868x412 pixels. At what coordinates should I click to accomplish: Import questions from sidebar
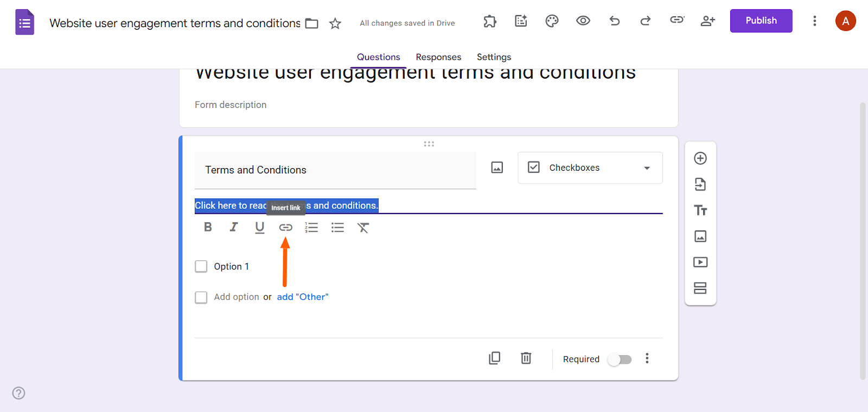click(700, 184)
